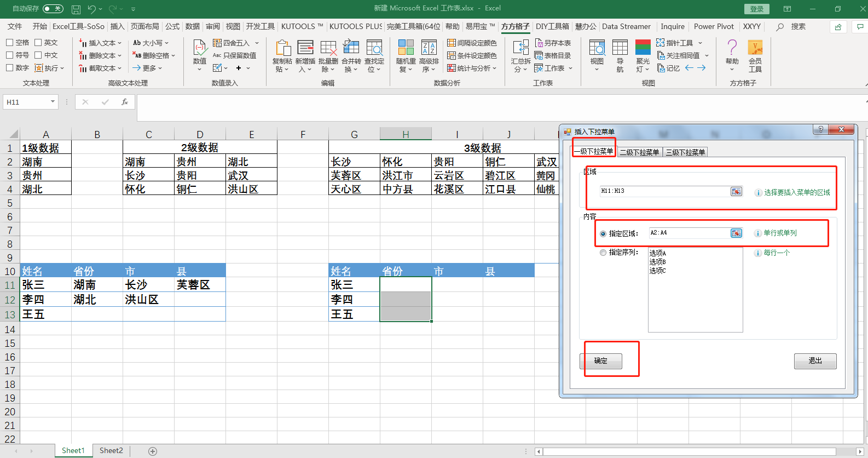Toggle the 符号 checkbox
The height and width of the screenshot is (458, 868).
click(10, 55)
